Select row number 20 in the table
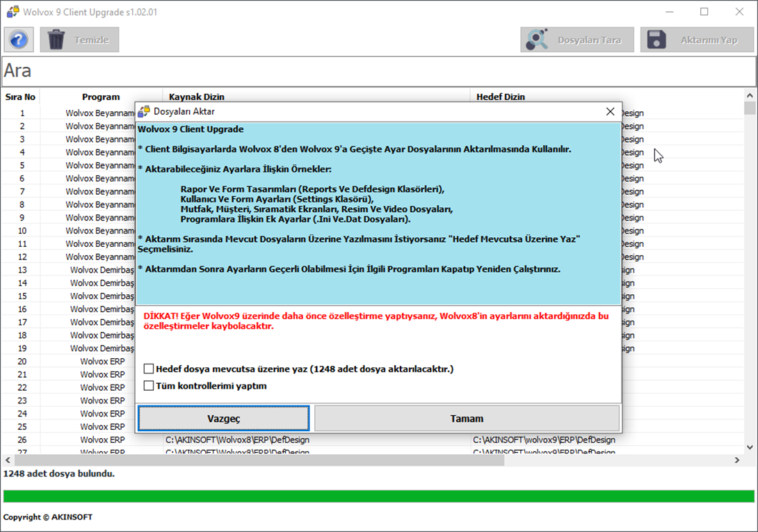 coord(22,362)
